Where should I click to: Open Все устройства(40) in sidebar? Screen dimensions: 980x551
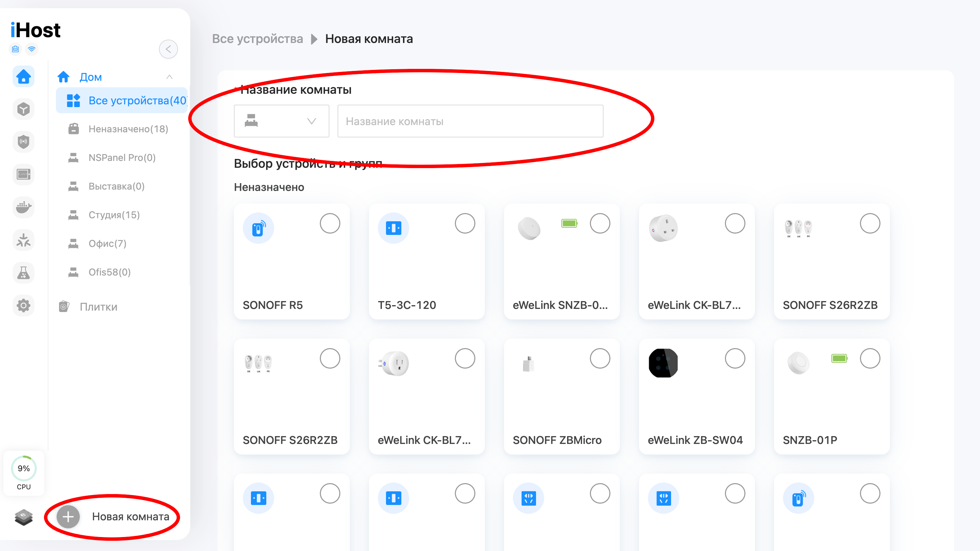tap(122, 101)
